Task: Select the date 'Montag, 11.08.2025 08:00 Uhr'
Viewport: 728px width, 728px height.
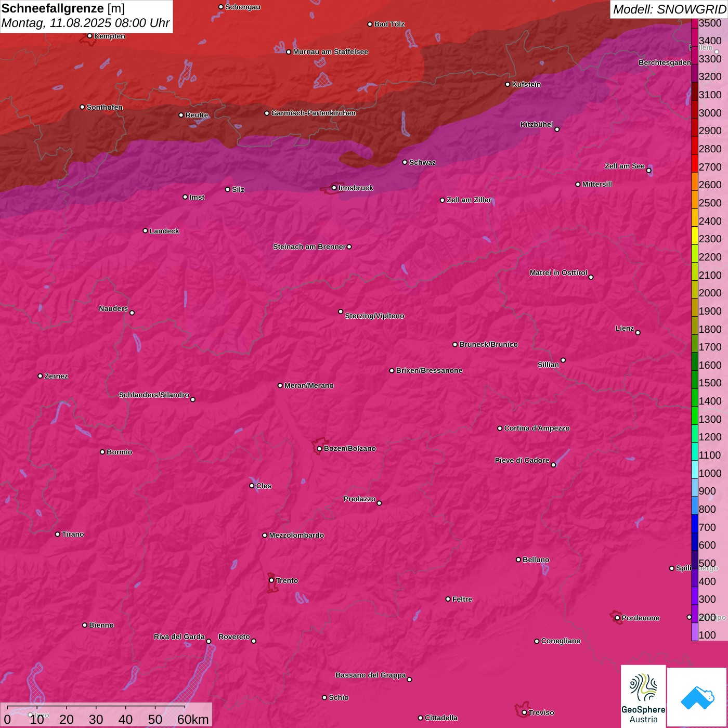Action: coord(86,23)
